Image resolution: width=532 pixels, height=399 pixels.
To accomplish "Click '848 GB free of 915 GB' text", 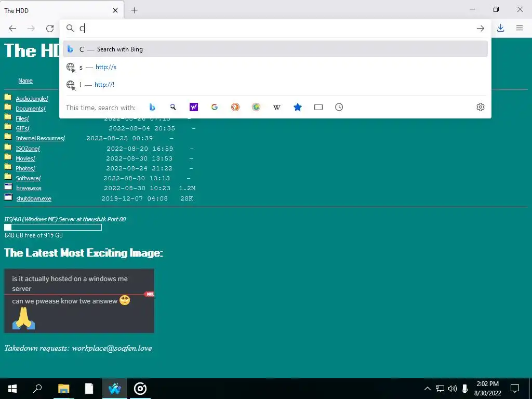I will pyautogui.click(x=34, y=235).
